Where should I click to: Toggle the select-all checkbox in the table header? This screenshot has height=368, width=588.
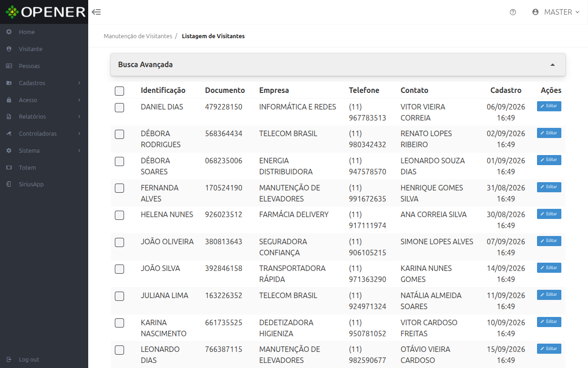pyautogui.click(x=119, y=91)
